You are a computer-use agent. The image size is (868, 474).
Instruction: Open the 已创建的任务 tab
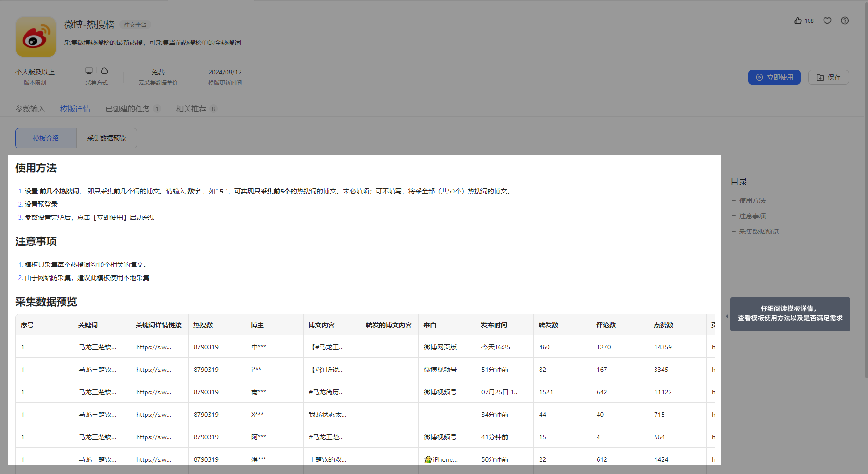tap(128, 109)
